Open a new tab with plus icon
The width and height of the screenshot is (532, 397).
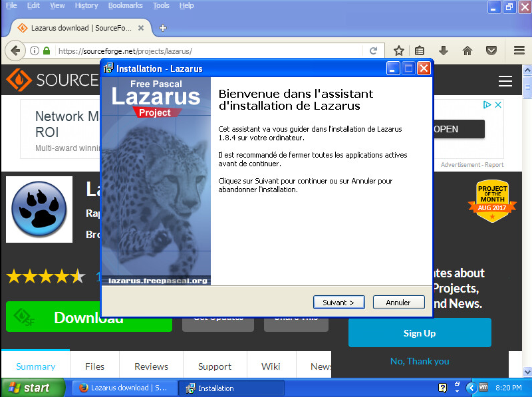point(163,28)
